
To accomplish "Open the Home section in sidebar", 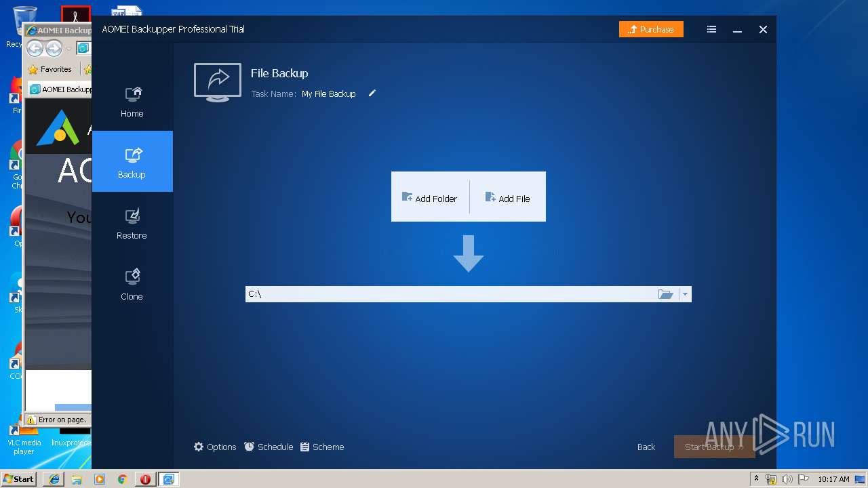I will click(x=132, y=102).
